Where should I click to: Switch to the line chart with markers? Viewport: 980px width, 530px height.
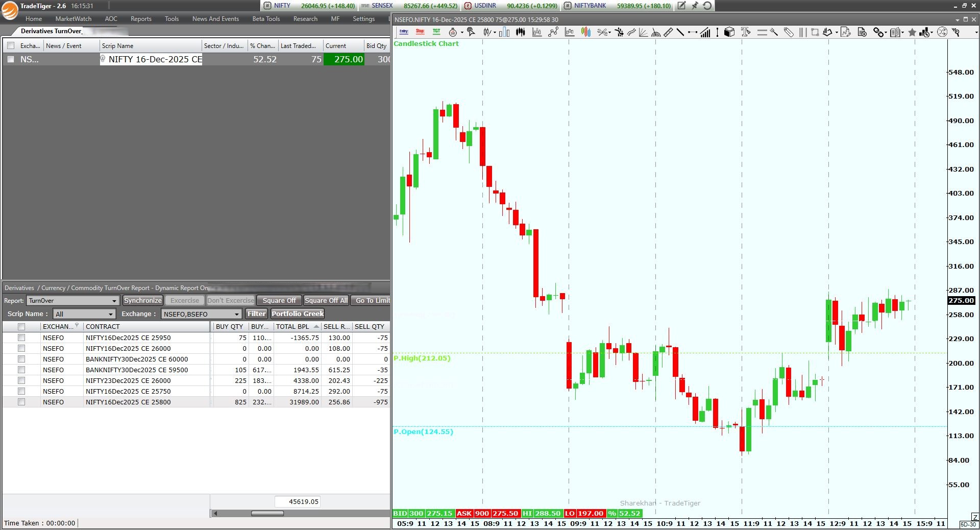[553, 32]
